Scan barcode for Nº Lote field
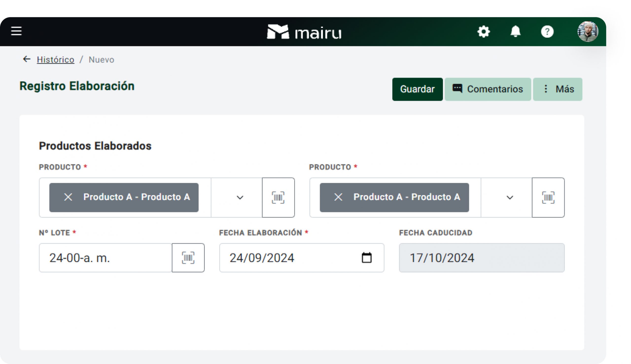The image size is (631, 364). 188,258
